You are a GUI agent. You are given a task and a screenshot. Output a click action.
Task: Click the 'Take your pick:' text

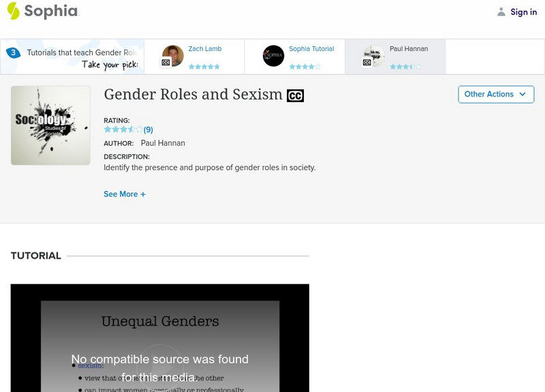110,65
